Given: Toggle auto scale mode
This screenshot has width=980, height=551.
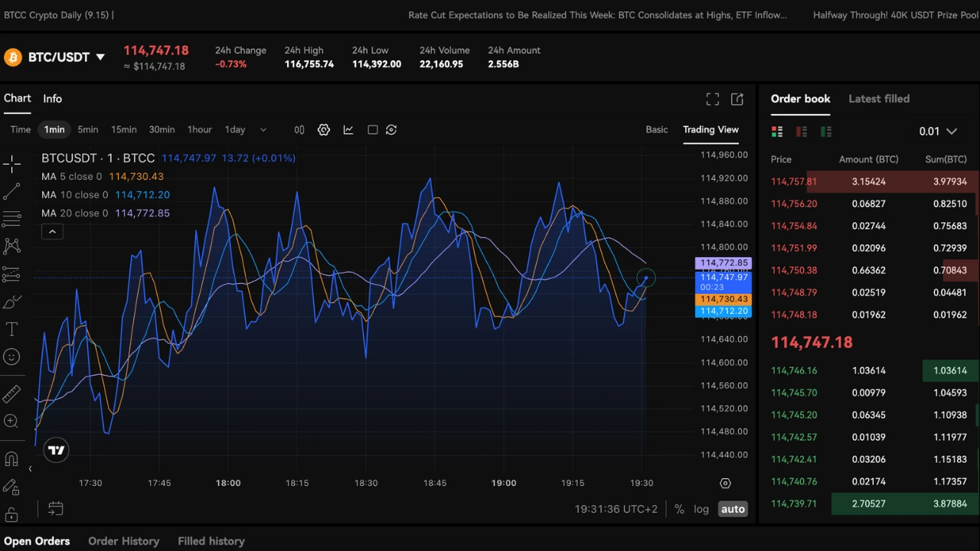Looking at the screenshot, I should (733, 509).
